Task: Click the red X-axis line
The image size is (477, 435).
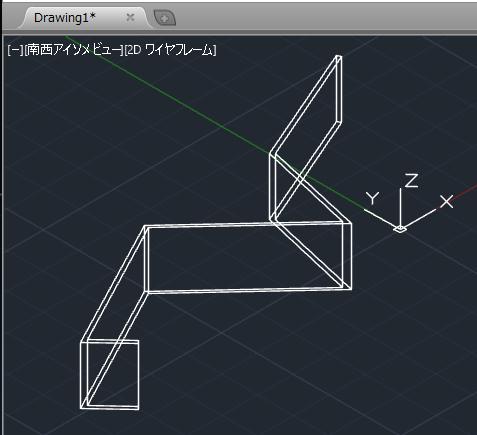Action: [465, 192]
